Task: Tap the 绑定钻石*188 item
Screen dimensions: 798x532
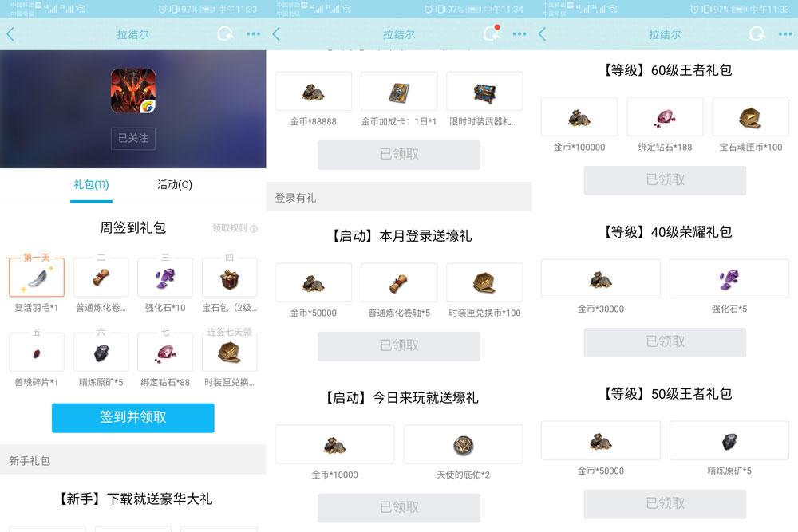Action: (x=665, y=116)
